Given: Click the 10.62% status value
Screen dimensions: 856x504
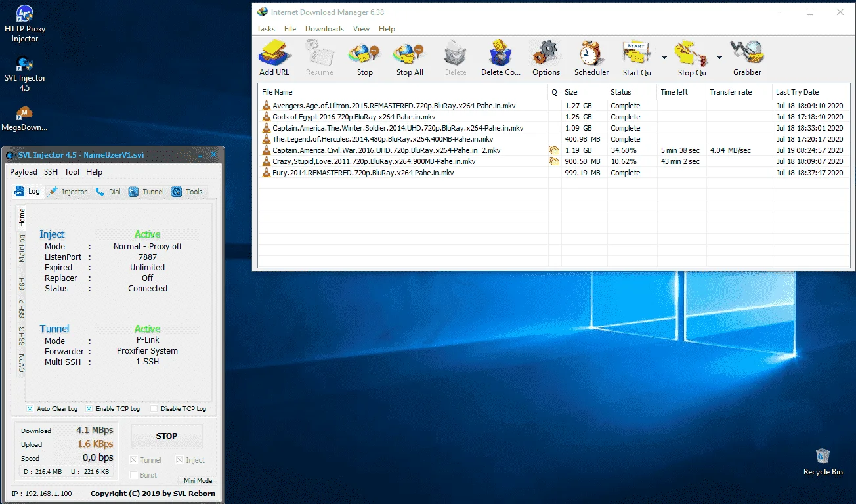Looking at the screenshot, I should point(624,161).
